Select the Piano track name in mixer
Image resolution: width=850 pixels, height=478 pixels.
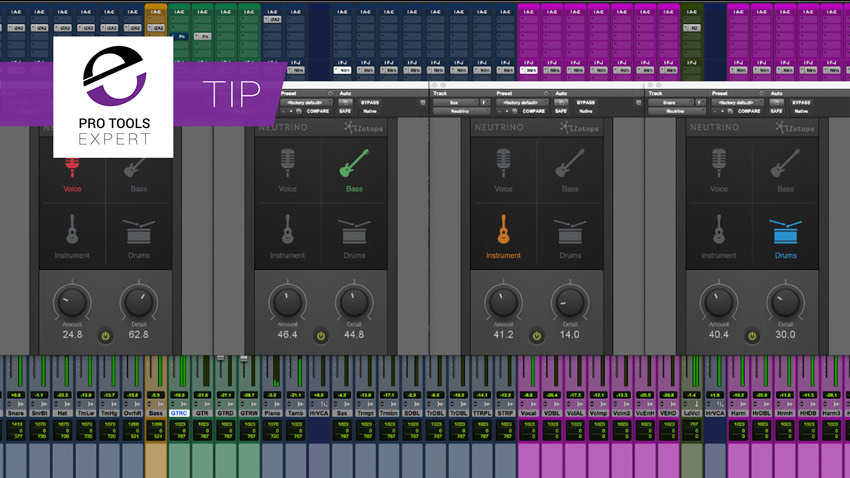click(x=272, y=413)
